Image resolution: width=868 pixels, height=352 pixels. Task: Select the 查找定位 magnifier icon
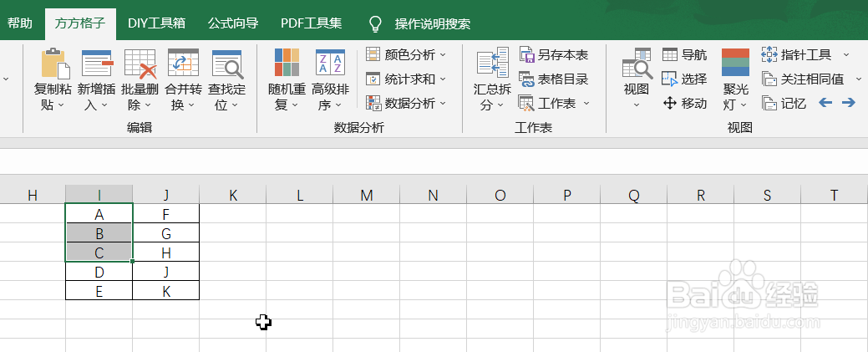tap(227, 64)
